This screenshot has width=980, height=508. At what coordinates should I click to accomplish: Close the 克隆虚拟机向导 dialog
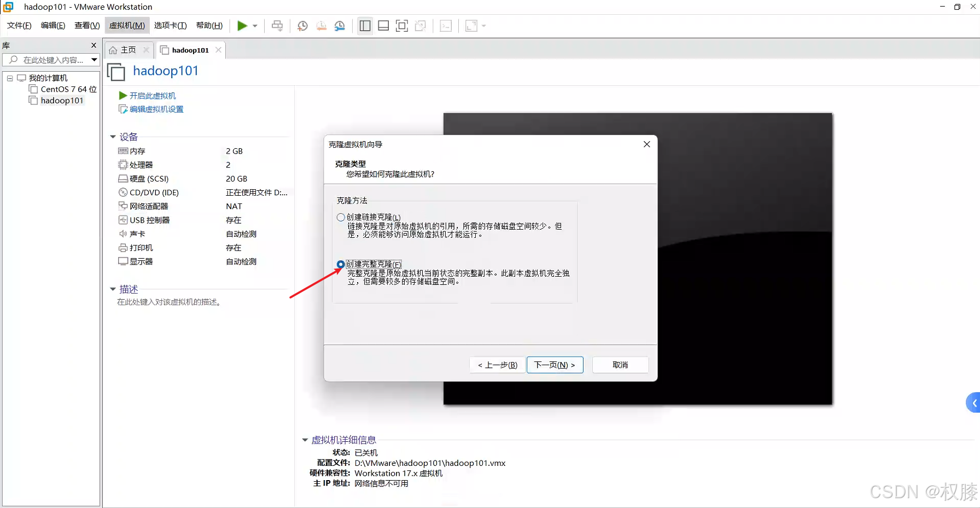646,144
